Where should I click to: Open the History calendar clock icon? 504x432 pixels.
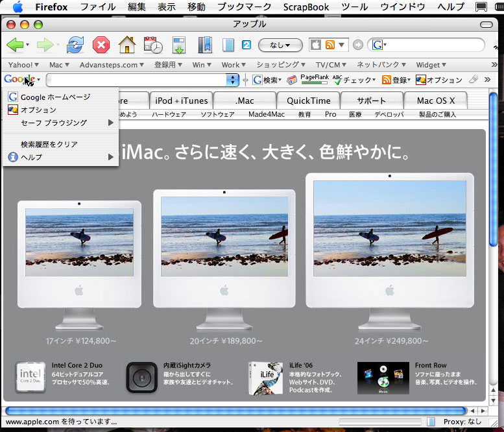click(153, 45)
